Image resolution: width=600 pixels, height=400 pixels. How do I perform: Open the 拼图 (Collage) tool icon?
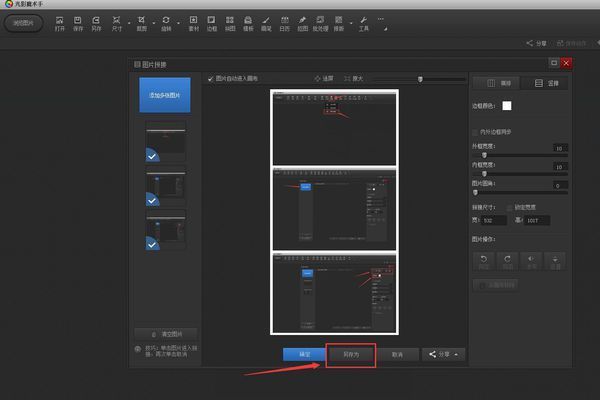click(229, 22)
